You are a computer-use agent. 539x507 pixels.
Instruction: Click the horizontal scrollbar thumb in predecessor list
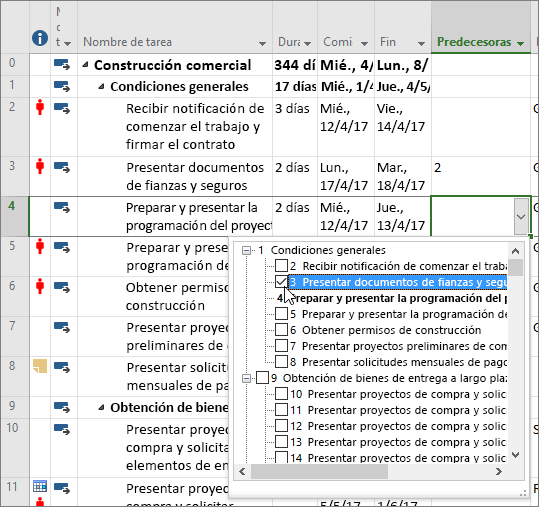(319, 471)
